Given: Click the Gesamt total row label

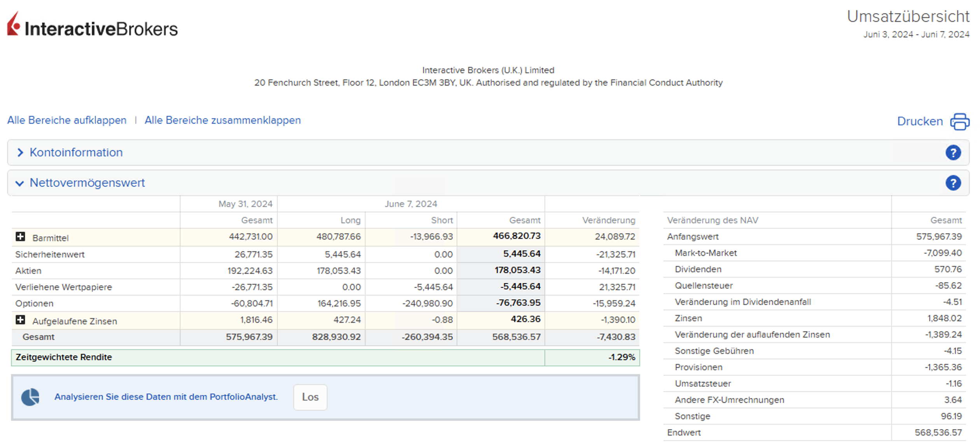Looking at the screenshot, I should point(38,337).
